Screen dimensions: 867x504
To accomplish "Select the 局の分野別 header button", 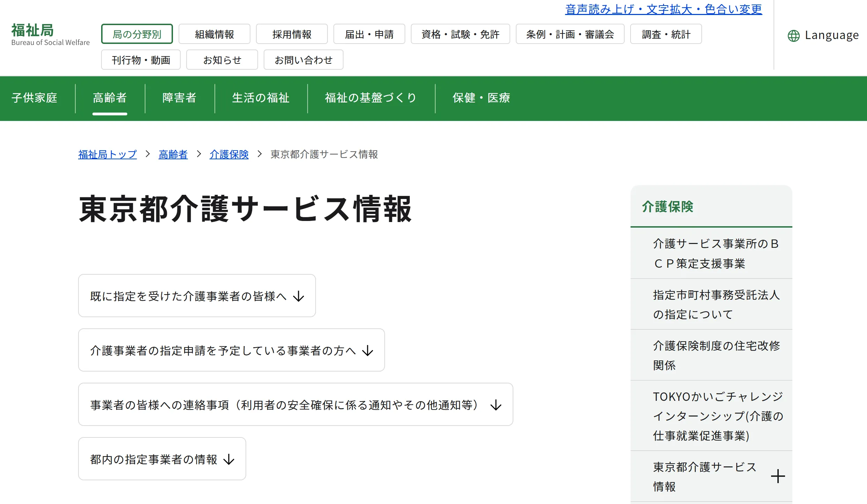I will pyautogui.click(x=137, y=34).
